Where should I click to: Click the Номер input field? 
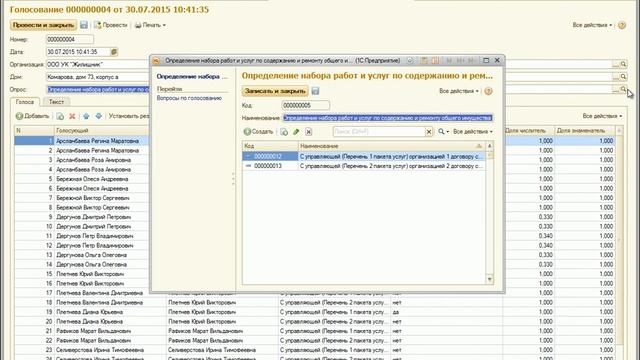[x=70, y=40]
